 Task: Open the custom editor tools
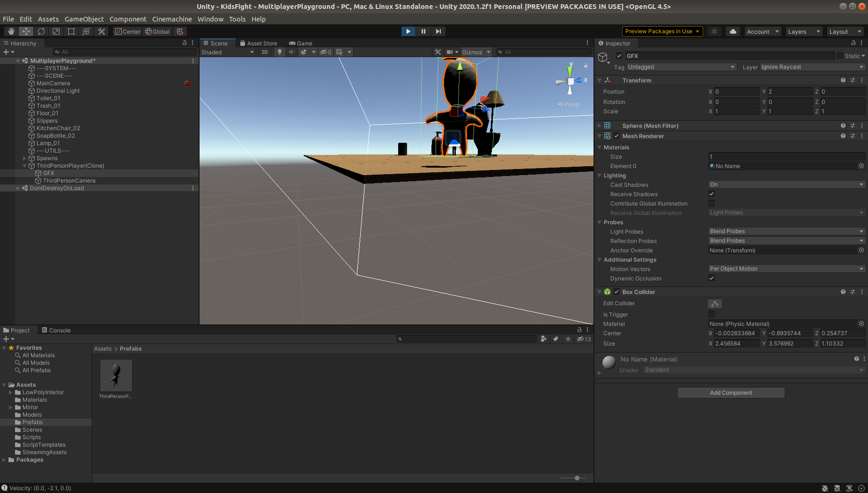tap(101, 31)
